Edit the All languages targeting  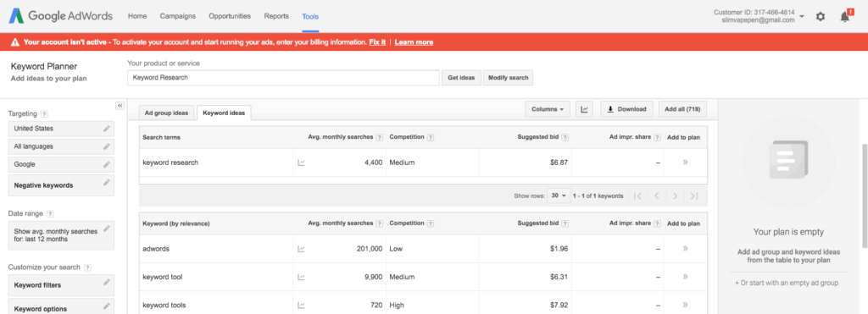pyautogui.click(x=106, y=146)
